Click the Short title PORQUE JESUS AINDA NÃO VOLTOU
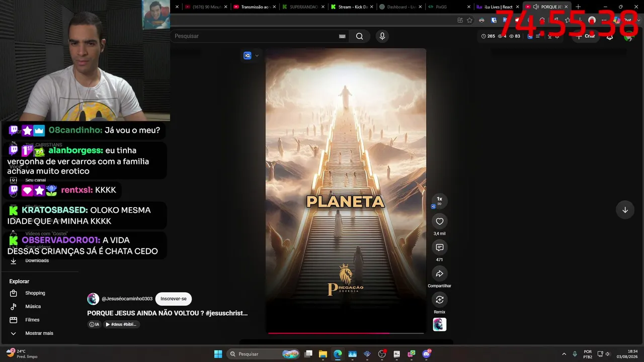644x362 pixels. click(x=168, y=313)
